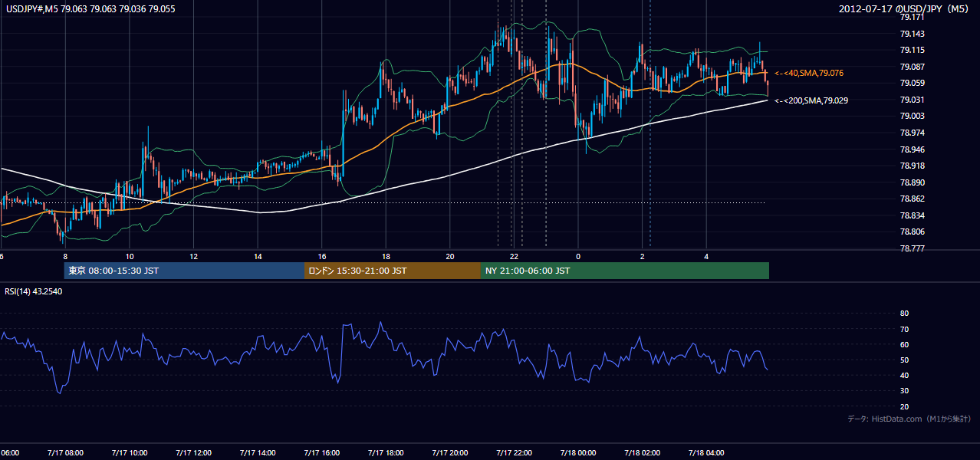Viewport: 980px width, 460px height.
Task: Click the 7/17 12:00 time axis label
Action: 193,452
